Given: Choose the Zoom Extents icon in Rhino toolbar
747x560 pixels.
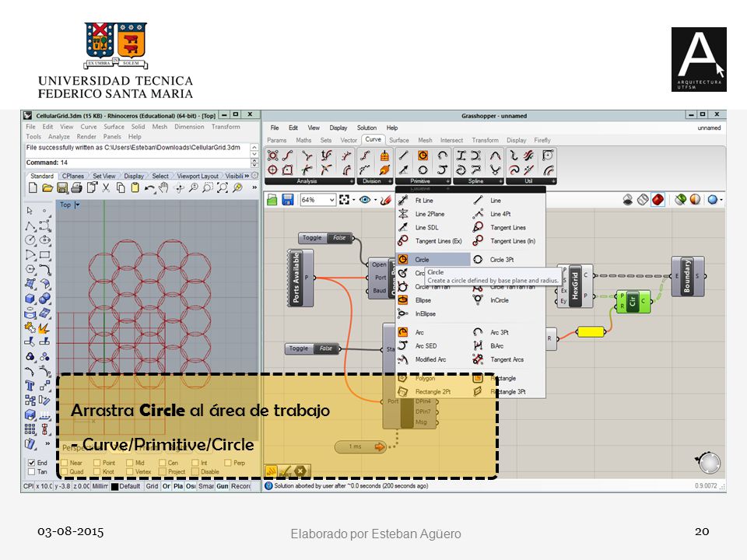Looking at the screenshot, I should (x=223, y=188).
